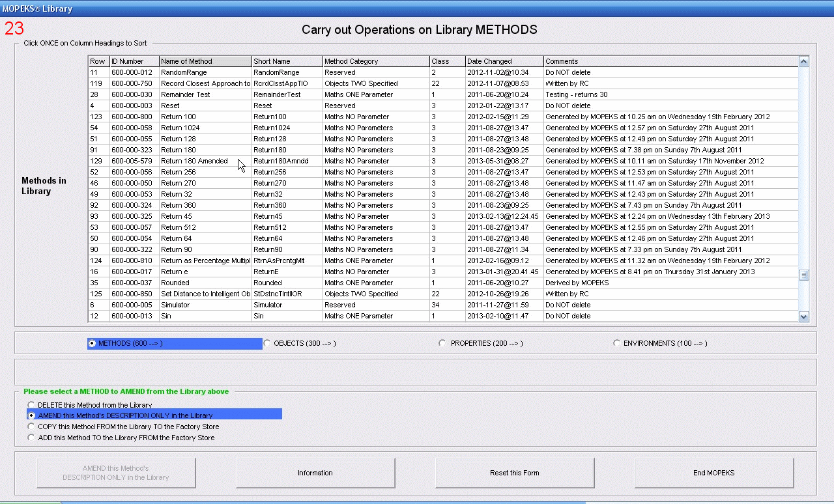Select 'Set Distance to Intelligent Ob' method
This screenshot has width=834, height=504.
click(x=205, y=294)
